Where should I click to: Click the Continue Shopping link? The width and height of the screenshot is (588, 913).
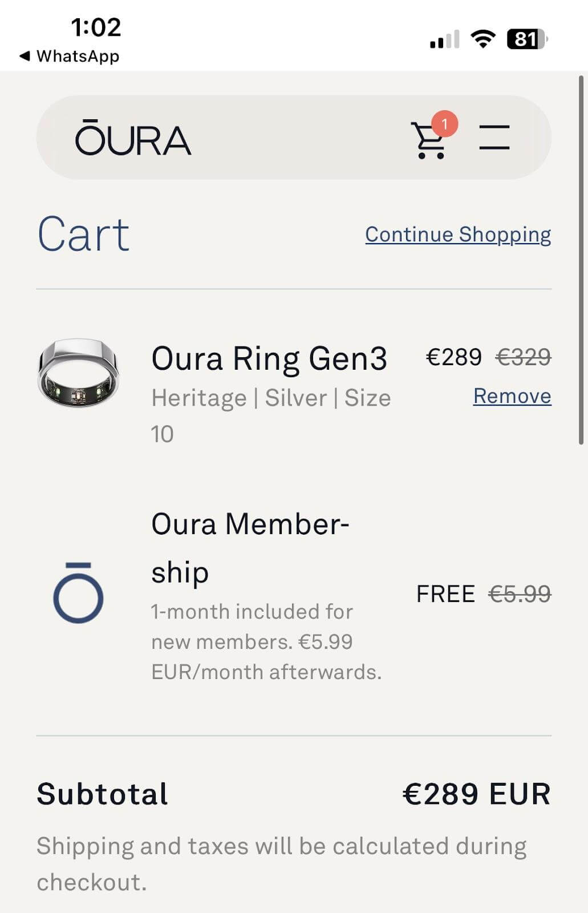[x=458, y=235]
